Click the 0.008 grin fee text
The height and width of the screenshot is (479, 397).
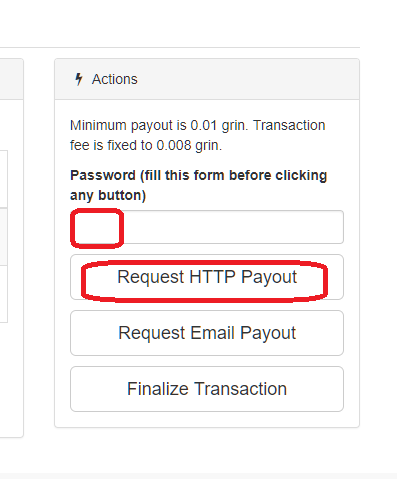tap(189, 145)
